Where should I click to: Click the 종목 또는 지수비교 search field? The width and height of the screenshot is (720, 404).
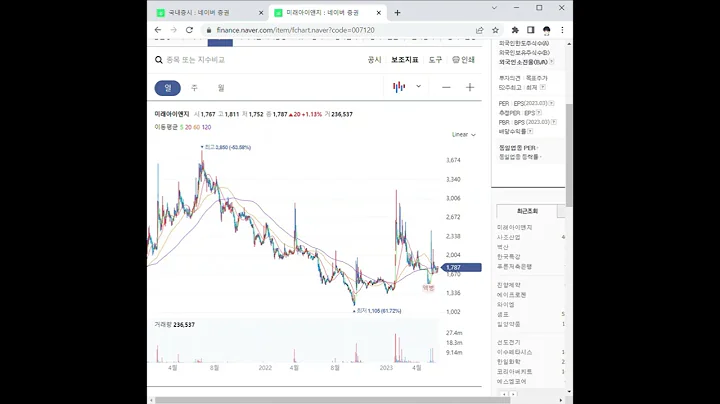point(196,60)
